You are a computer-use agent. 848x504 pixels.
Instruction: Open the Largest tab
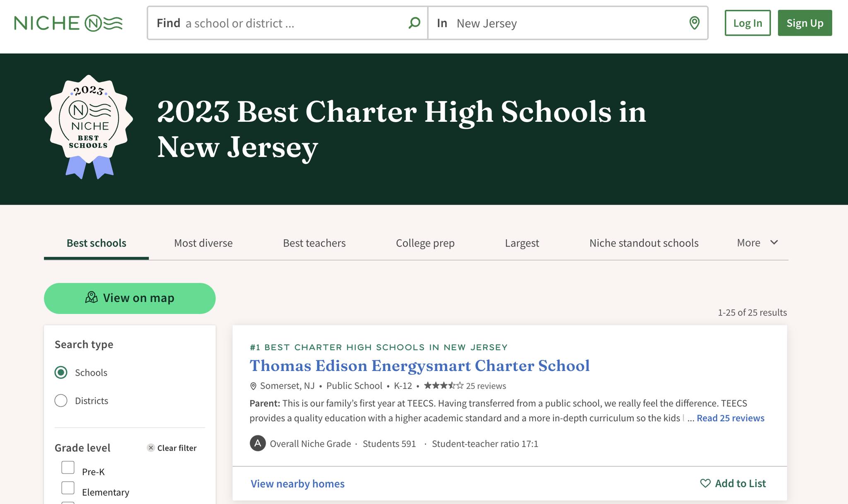(x=522, y=243)
